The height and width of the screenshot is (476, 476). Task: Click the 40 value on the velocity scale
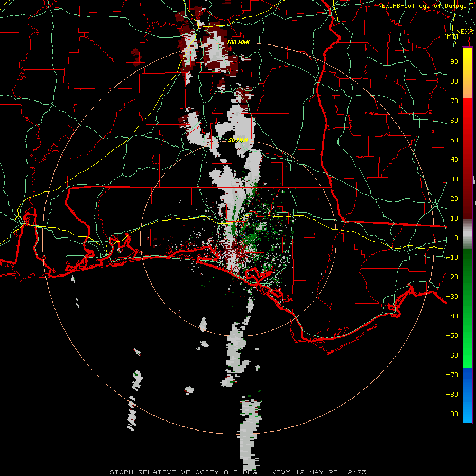454,160
